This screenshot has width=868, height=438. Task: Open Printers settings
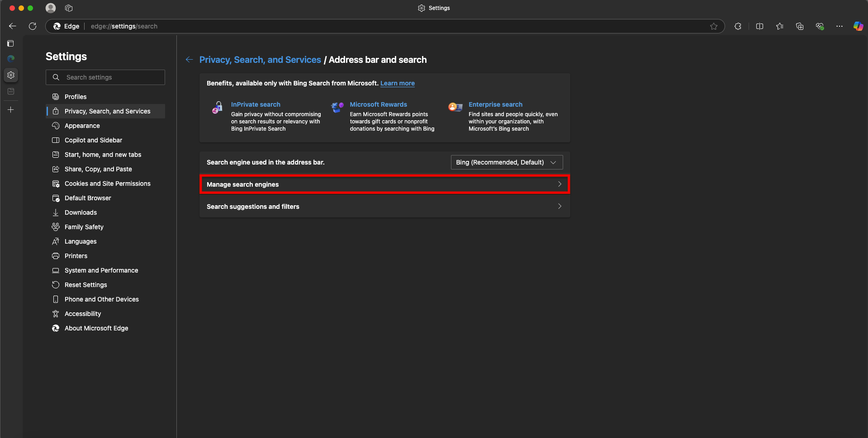pyautogui.click(x=105, y=256)
